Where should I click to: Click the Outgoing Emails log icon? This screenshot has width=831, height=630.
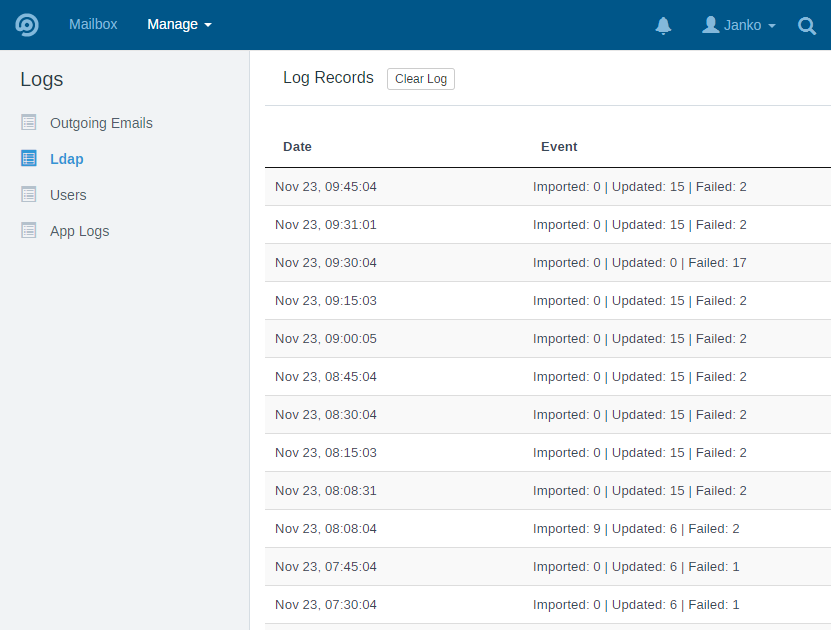[28, 122]
